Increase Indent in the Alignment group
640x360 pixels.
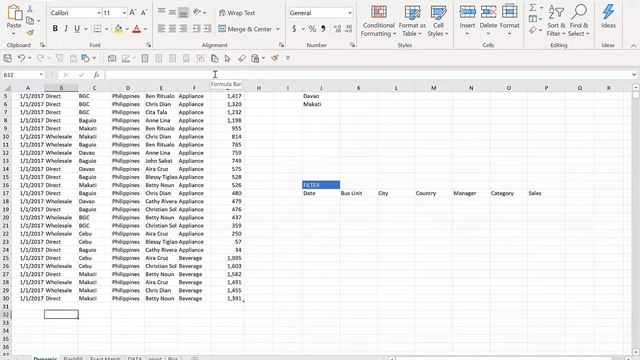(x=207, y=29)
